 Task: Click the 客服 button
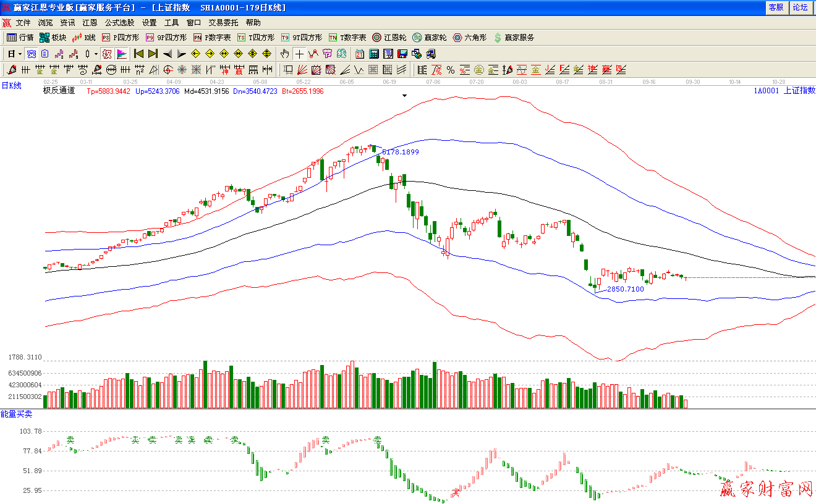pyautogui.click(x=776, y=7)
